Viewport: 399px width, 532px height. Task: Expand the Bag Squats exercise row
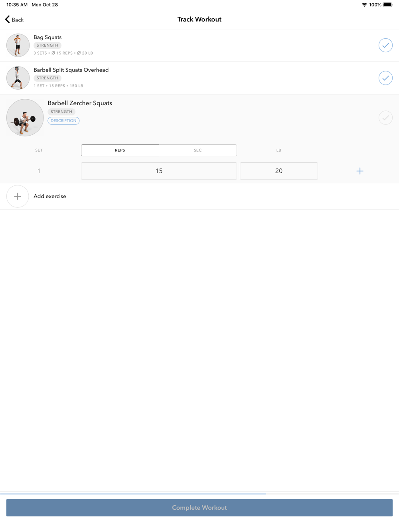coord(199,45)
